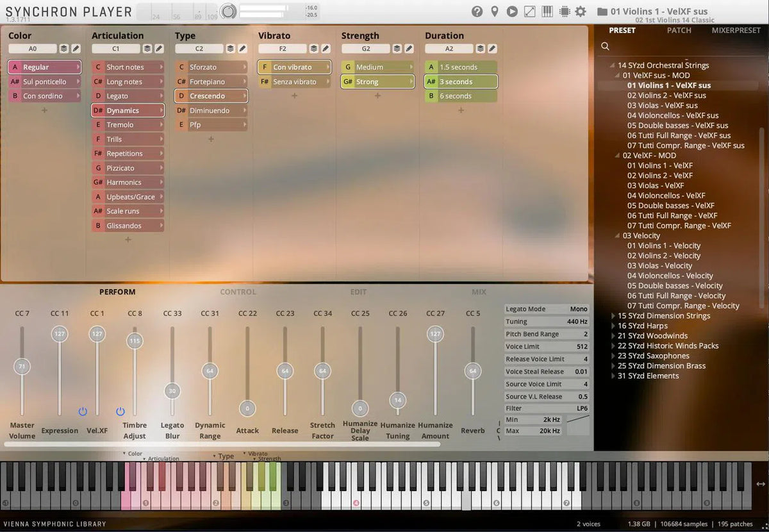The height and width of the screenshot is (532, 769).
Task: Collapse the 01 VelXF sus - MOD group
Action: [616, 75]
